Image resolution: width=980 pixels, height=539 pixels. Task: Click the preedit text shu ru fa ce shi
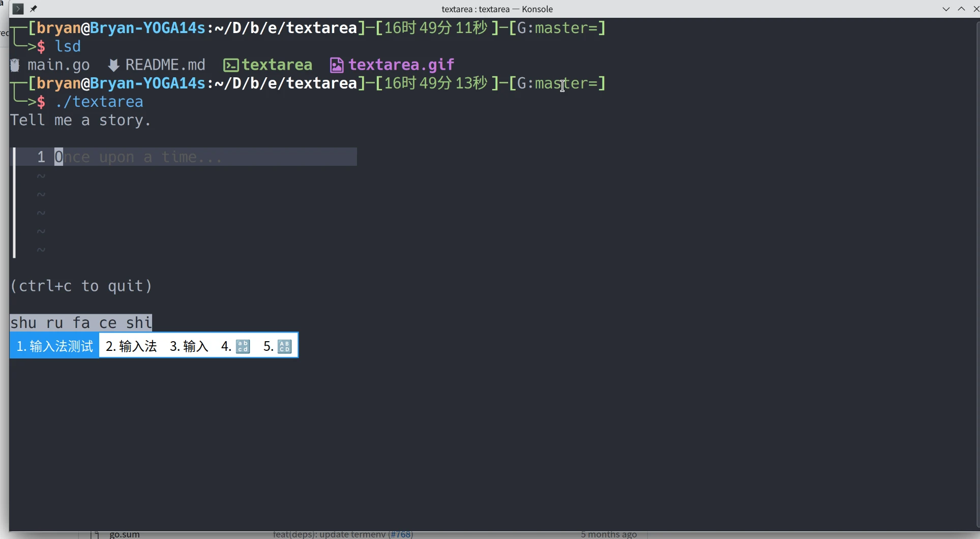tap(81, 323)
